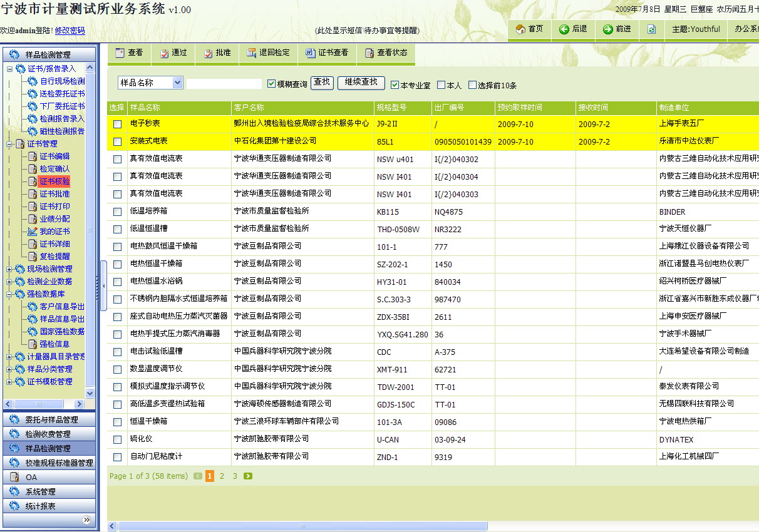The height and width of the screenshot is (532, 759).
Task: Open the 委托与样品管理 sidebar section
Action: point(50,419)
